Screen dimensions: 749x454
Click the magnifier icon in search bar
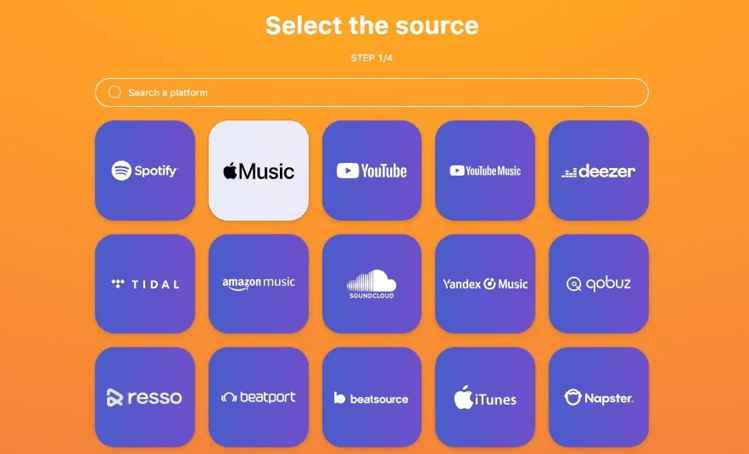(x=115, y=92)
